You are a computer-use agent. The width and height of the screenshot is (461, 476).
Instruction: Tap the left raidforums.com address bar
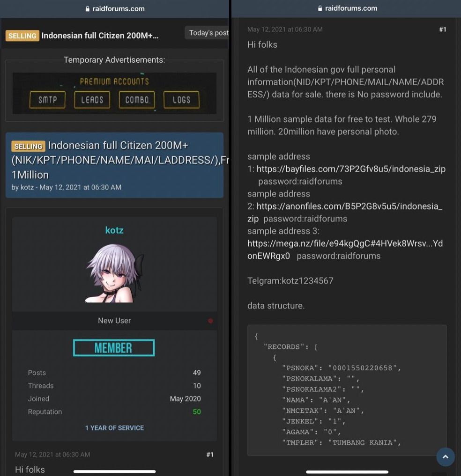click(x=115, y=9)
